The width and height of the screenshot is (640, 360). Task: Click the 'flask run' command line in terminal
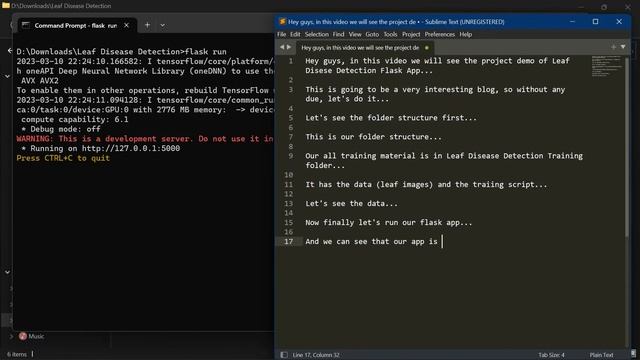pyautogui.click(x=122, y=52)
